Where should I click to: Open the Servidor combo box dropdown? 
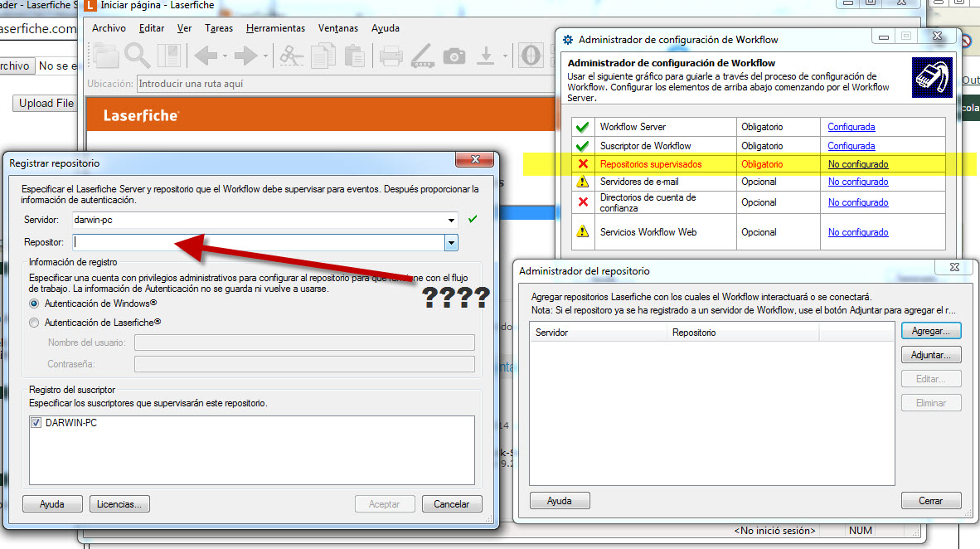(451, 220)
